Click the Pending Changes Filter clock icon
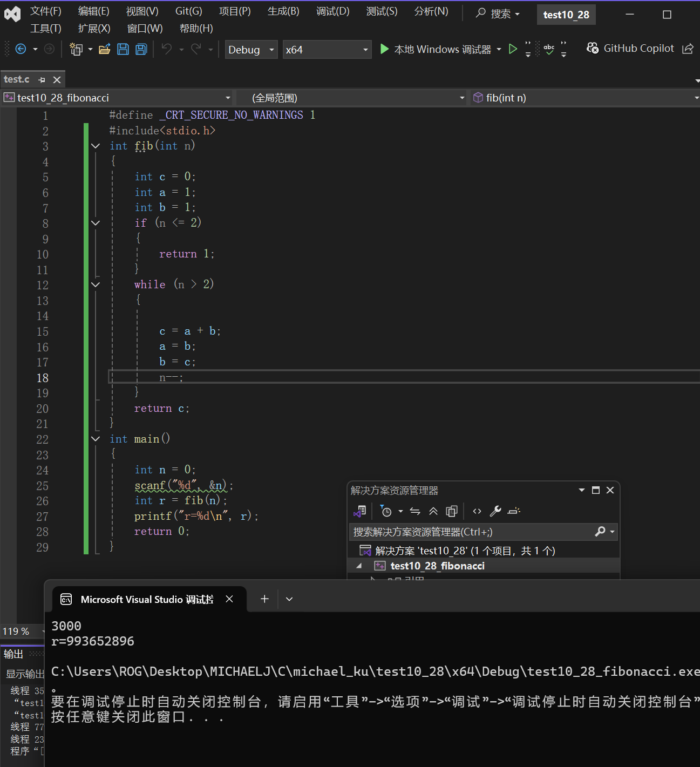Viewport: 700px width, 767px height. coord(386,511)
